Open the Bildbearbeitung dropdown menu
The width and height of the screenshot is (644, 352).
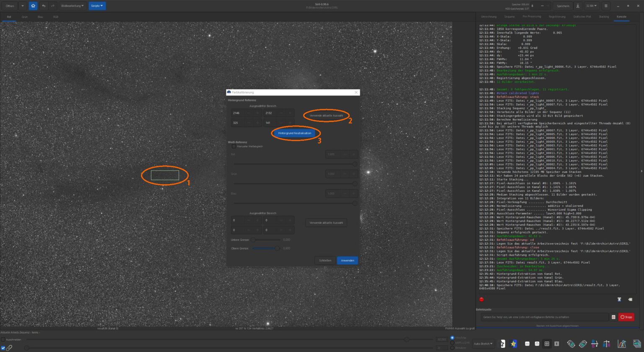[x=72, y=6]
